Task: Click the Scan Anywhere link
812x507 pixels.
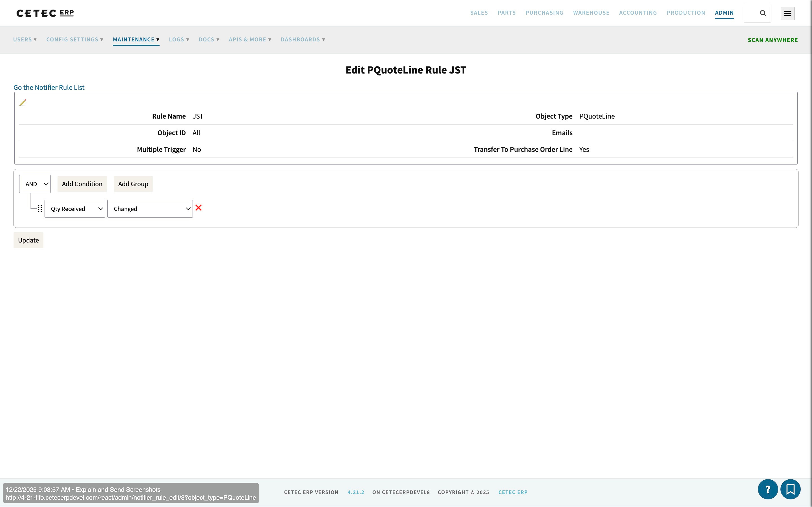Action: pyautogui.click(x=773, y=40)
